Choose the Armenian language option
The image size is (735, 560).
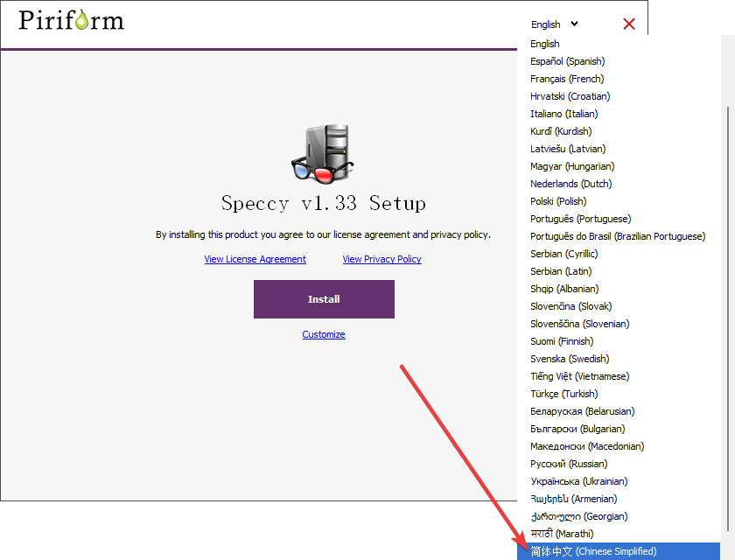click(x=619, y=499)
